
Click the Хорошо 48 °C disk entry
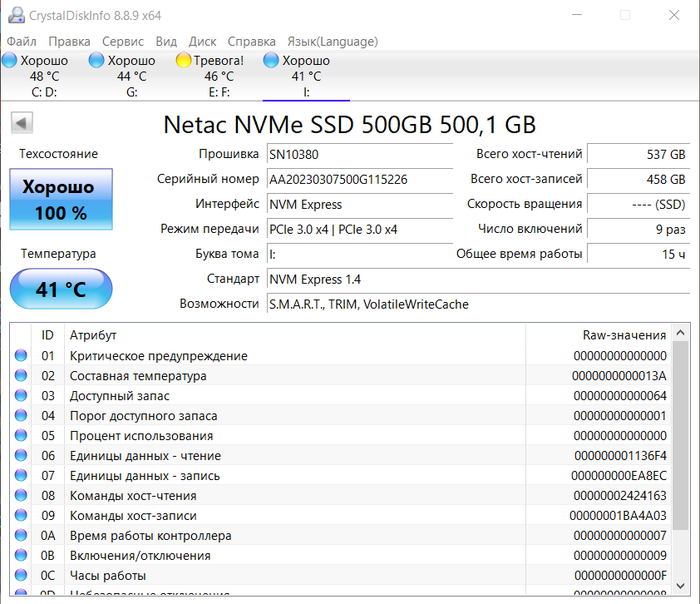pos(44,76)
